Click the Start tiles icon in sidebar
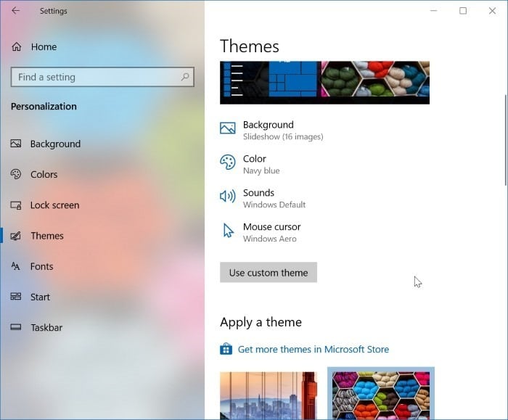 click(x=16, y=297)
